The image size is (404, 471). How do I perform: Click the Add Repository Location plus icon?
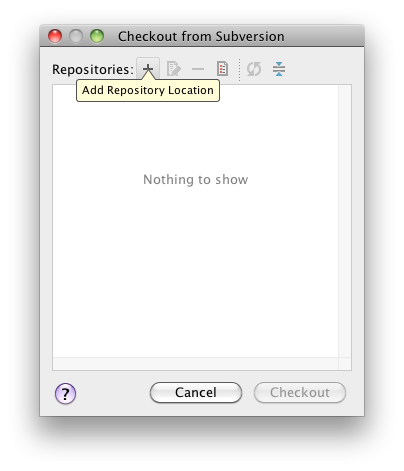[148, 69]
